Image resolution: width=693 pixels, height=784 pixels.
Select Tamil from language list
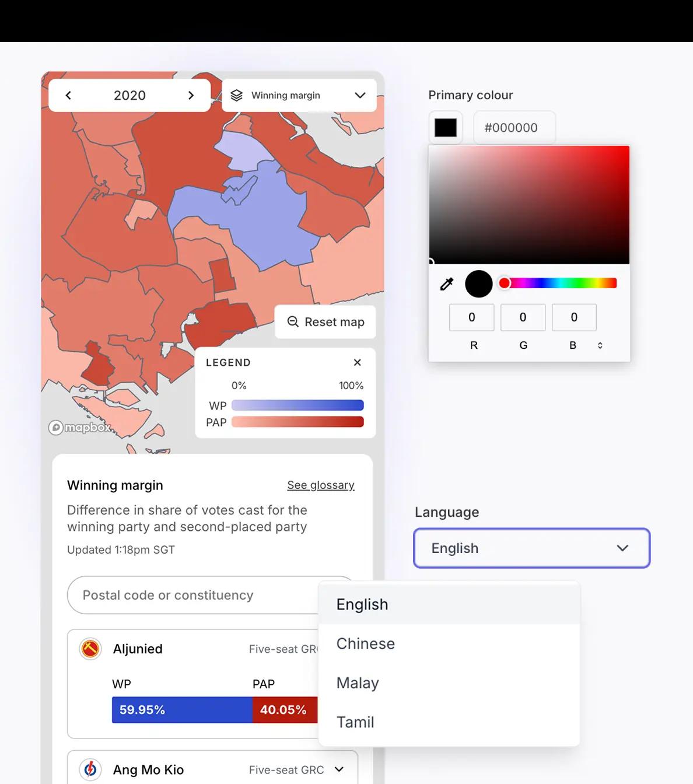(449, 722)
